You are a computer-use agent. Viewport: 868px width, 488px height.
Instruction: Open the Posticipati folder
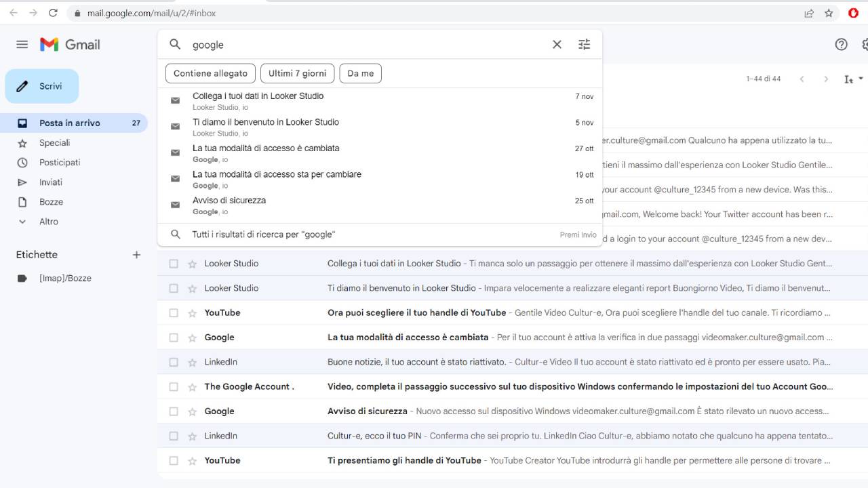tap(75, 163)
